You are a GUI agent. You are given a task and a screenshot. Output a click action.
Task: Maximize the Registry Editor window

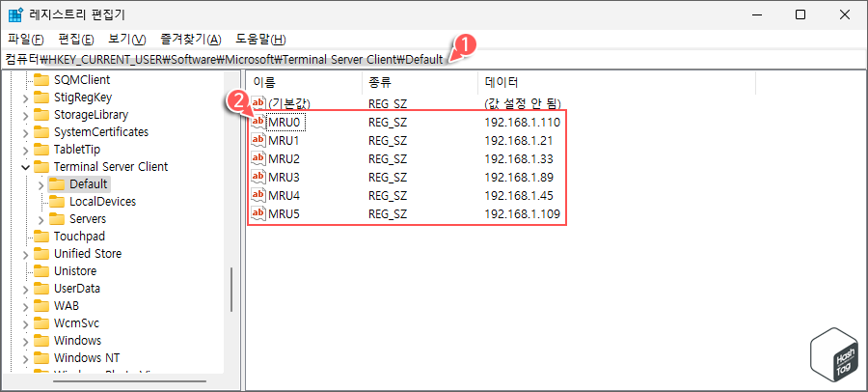point(800,15)
